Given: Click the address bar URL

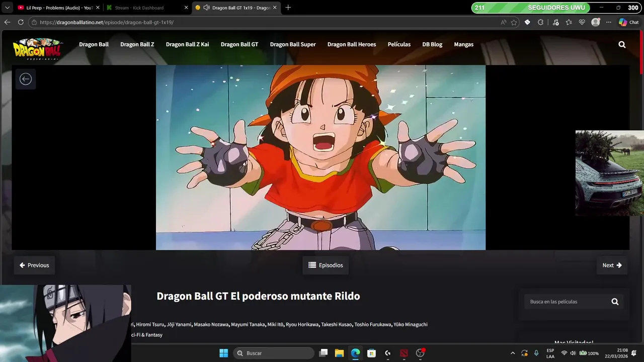Looking at the screenshot, I should tap(107, 22).
